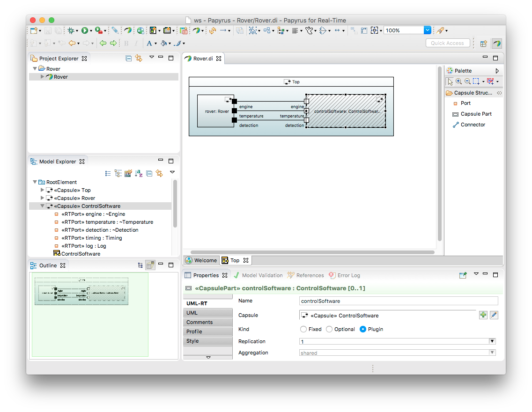The width and height of the screenshot is (532, 412).
Task: Click the Open Perspective icon
Action: pos(483,44)
